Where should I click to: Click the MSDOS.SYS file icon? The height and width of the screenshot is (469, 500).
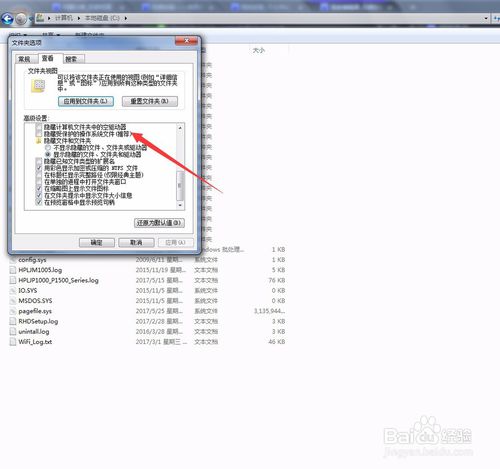click(13, 301)
